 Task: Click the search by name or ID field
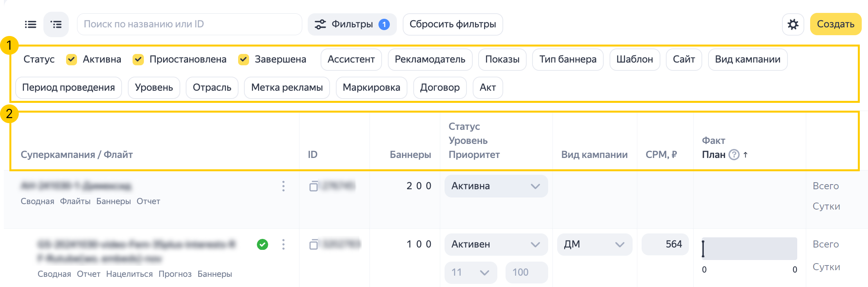[190, 24]
